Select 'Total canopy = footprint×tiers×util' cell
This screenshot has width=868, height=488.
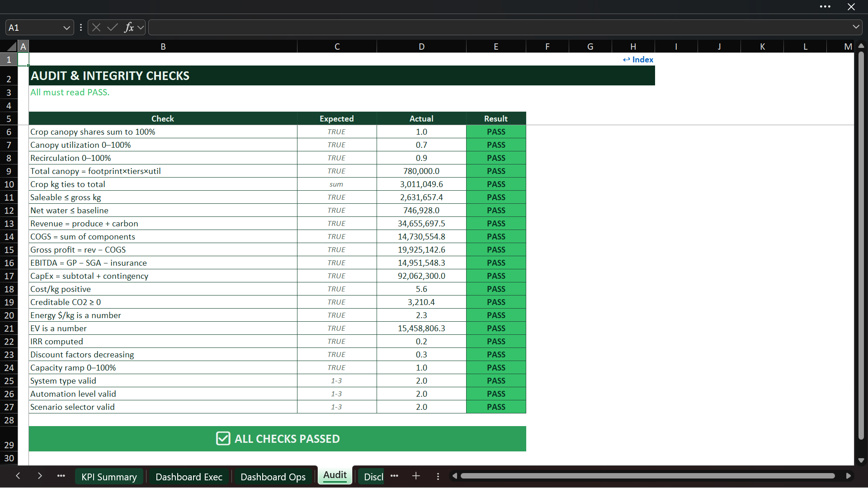click(163, 171)
